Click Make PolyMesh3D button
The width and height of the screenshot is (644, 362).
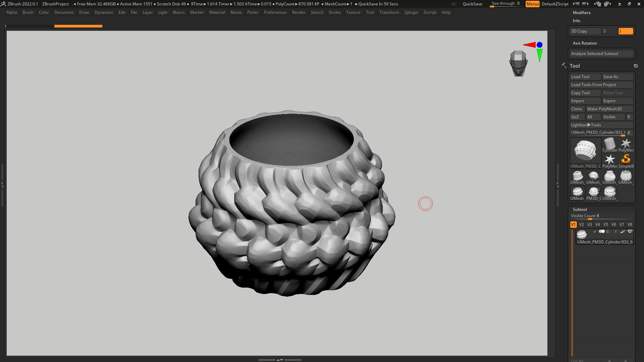pos(609,109)
